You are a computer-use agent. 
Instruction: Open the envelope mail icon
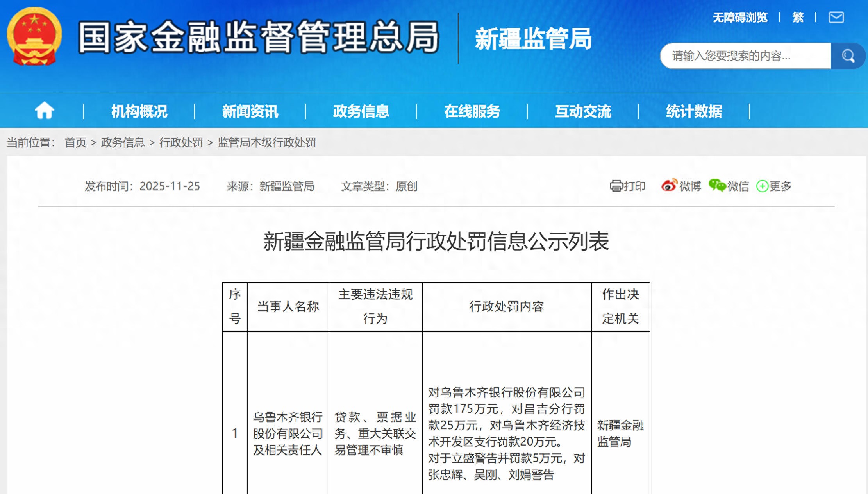click(836, 18)
